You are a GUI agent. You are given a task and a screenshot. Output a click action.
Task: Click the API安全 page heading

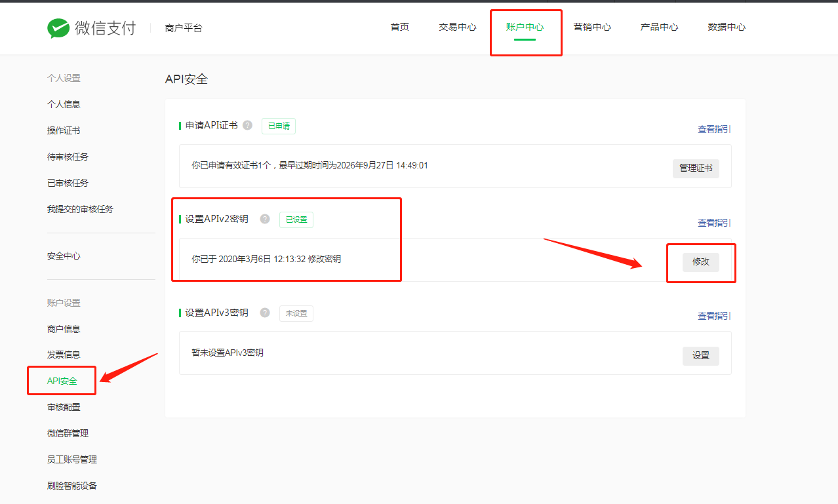pos(187,79)
